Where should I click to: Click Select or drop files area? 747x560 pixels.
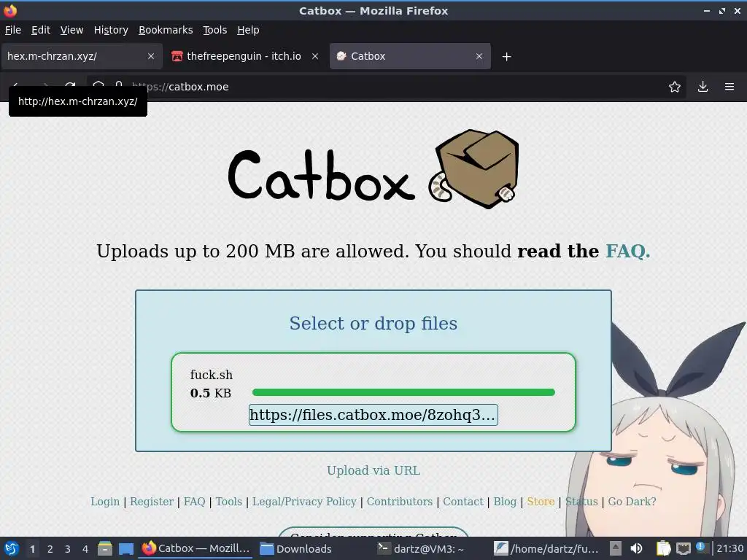pos(373,323)
